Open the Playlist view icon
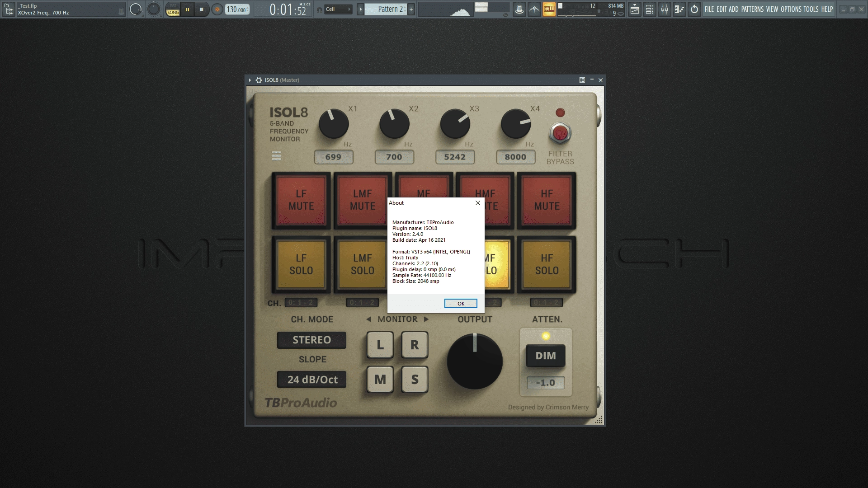Viewport: 868px width, 488px height. (x=635, y=9)
